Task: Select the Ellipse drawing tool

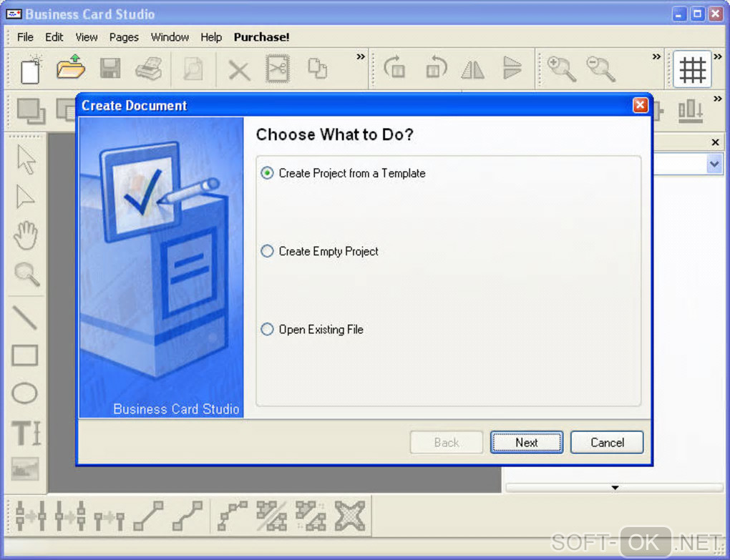Action: tap(24, 393)
